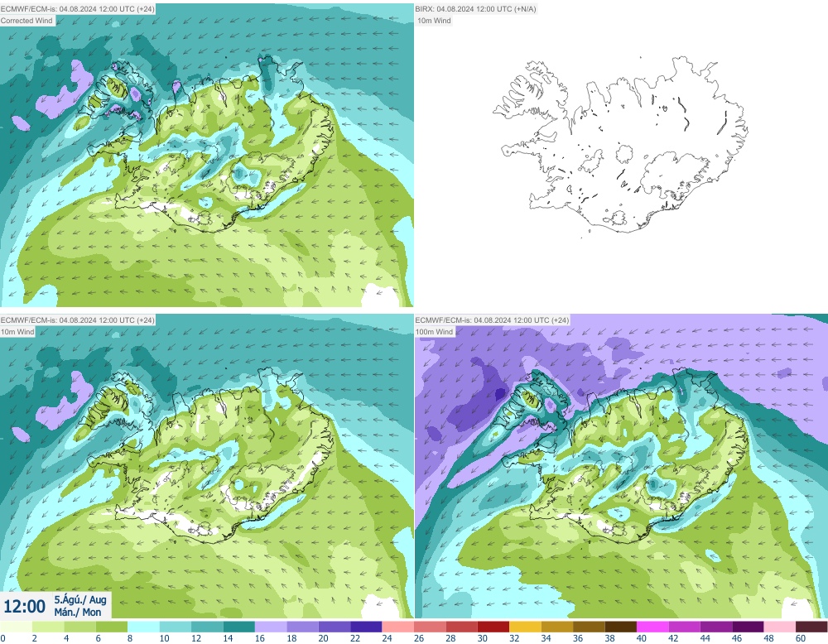The height and width of the screenshot is (644, 828).
Task: Click the Corrected Wind ECMWF panel title
Action: [x=78, y=9]
